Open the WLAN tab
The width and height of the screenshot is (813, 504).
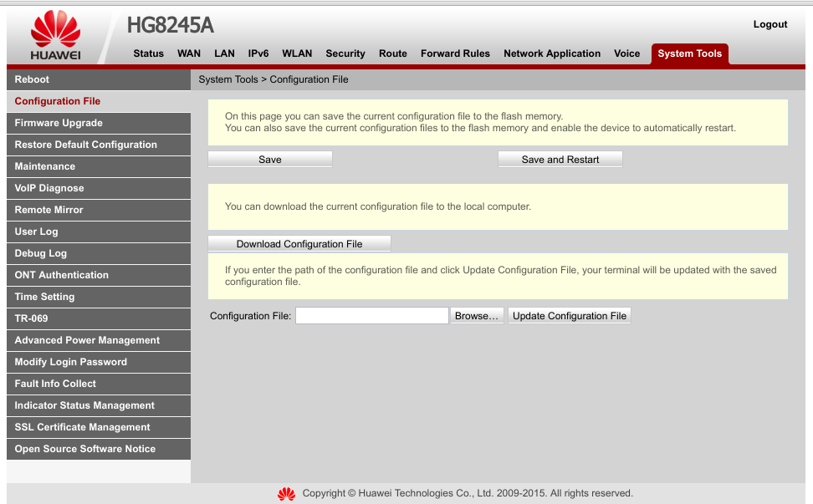tap(297, 53)
